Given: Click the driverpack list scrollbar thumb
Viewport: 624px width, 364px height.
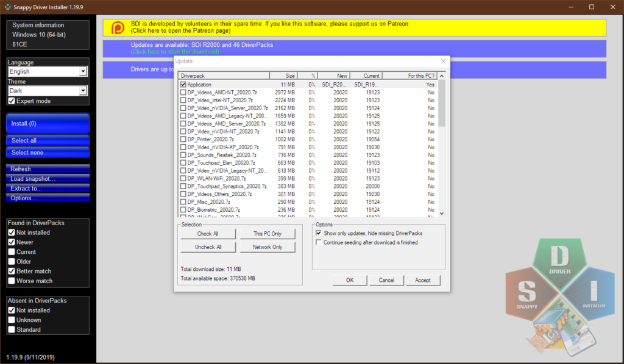Looking at the screenshot, I should coord(441,103).
